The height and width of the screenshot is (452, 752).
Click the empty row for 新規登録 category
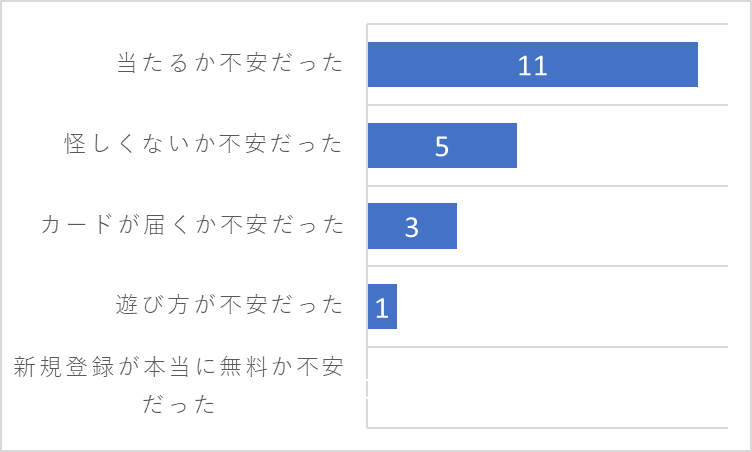pos(548,387)
